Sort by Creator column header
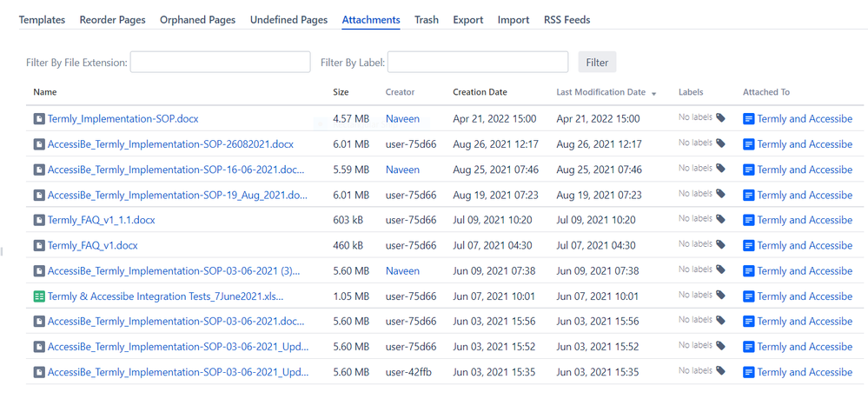Image resolution: width=868 pixels, height=399 pixels. tap(401, 92)
